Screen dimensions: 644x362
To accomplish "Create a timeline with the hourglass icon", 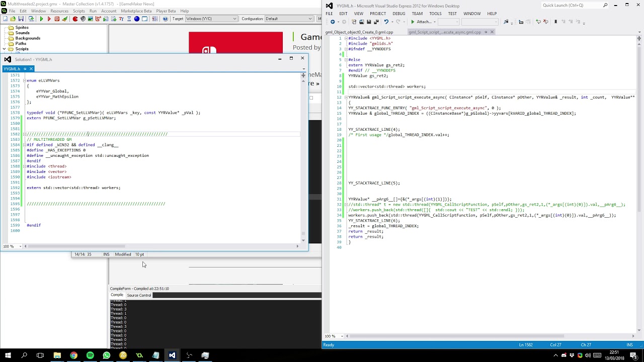I will click(129, 19).
